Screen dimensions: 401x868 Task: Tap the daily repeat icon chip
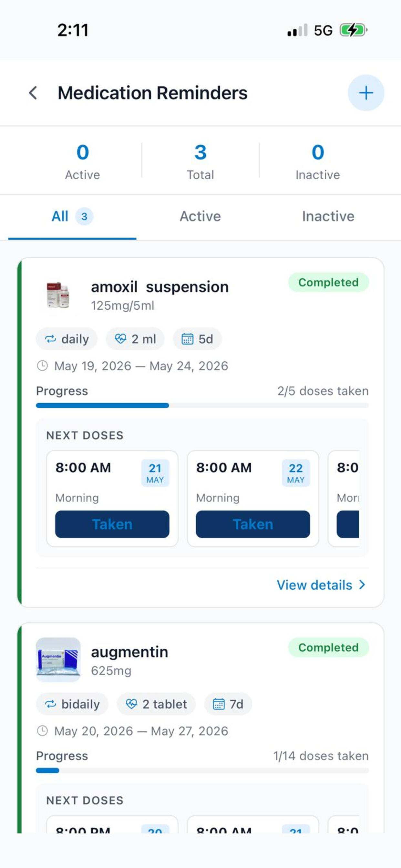click(x=67, y=339)
